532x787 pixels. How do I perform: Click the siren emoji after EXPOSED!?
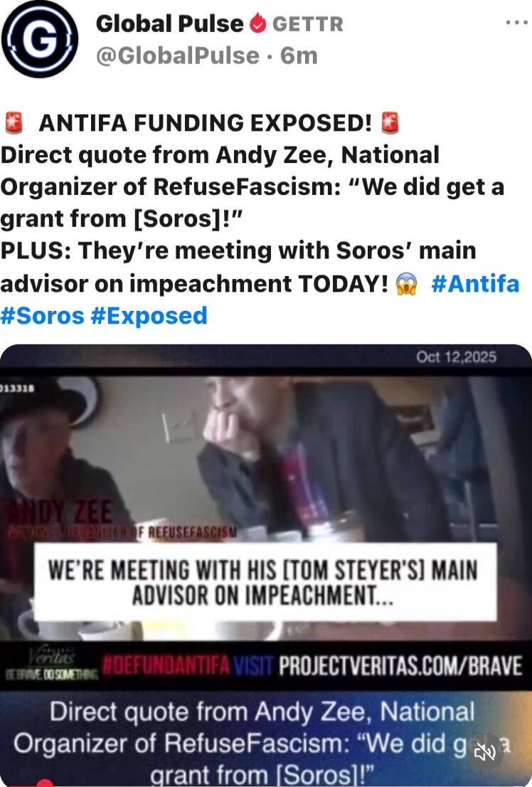(390, 123)
